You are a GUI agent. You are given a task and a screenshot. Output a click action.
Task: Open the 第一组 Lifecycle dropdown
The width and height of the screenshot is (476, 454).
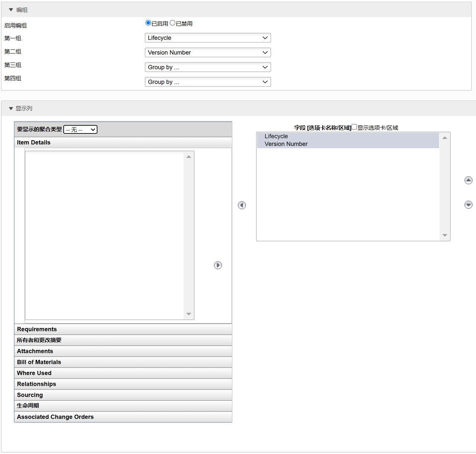pos(208,38)
